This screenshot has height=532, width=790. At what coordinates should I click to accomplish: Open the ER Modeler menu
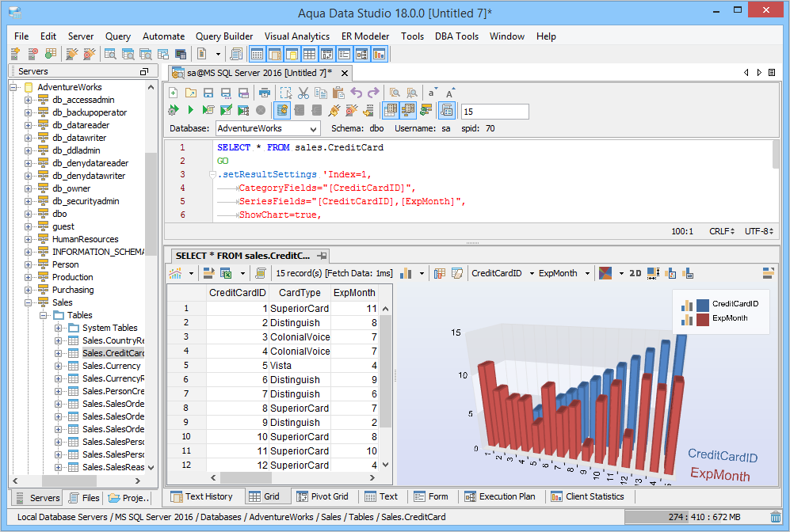click(365, 36)
